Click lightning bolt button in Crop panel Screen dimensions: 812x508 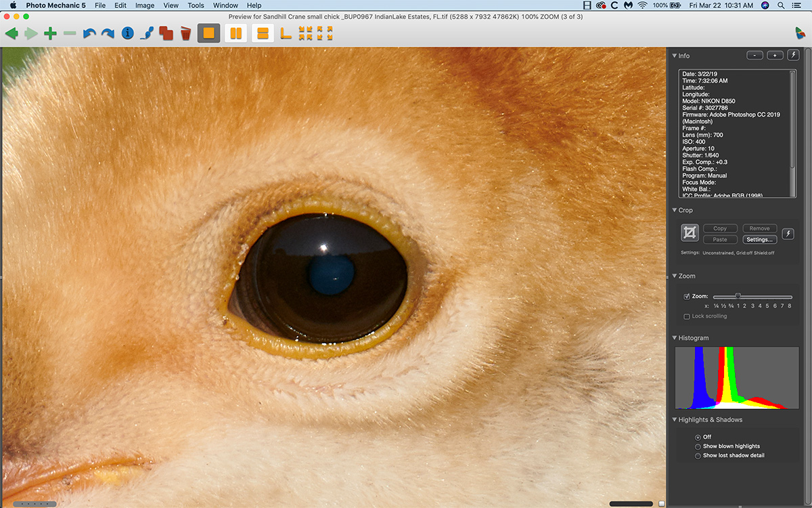click(x=788, y=234)
